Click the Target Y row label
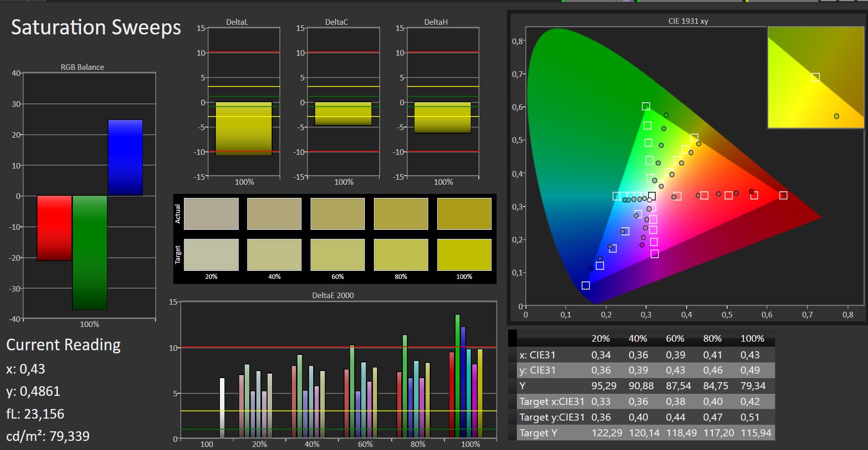Viewport: 868px width, 450px height. point(538,433)
